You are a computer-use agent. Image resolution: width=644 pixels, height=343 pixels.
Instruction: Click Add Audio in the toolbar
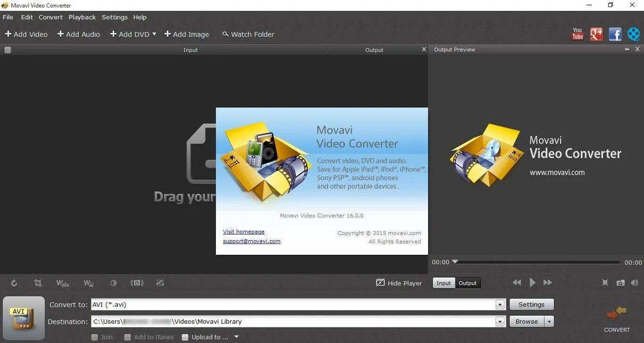click(x=79, y=34)
